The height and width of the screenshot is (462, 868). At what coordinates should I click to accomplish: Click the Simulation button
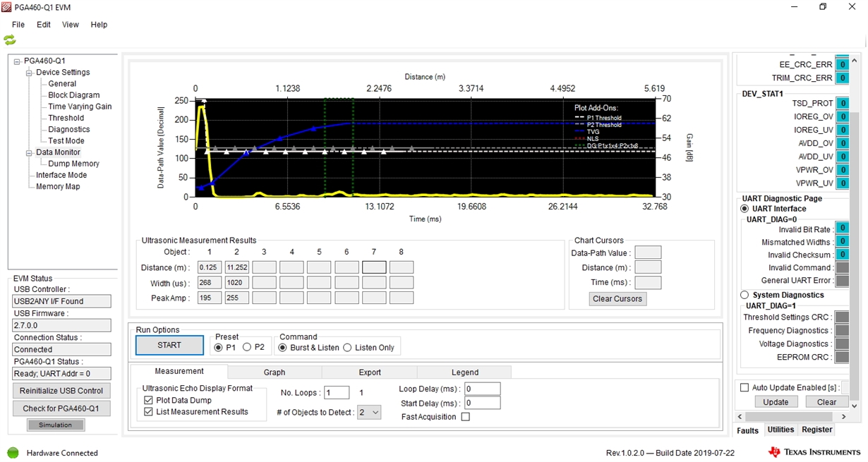point(56,425)
